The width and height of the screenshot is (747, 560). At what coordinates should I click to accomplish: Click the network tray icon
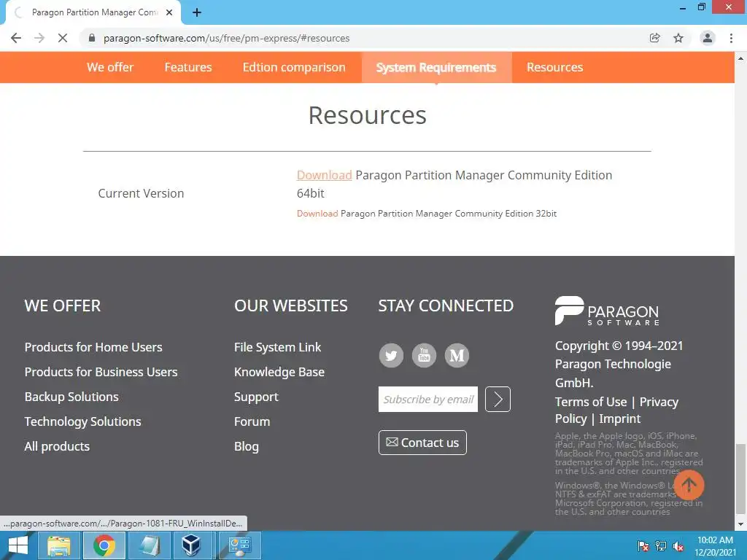661,546
